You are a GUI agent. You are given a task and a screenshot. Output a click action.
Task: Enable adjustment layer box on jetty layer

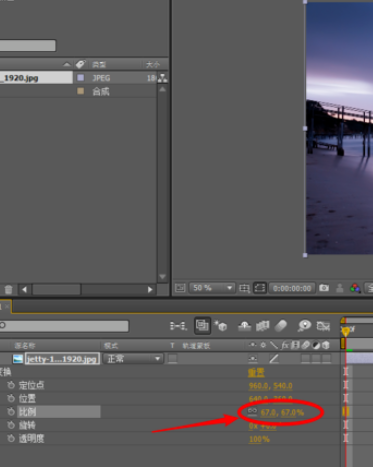(x=316, y=359)
